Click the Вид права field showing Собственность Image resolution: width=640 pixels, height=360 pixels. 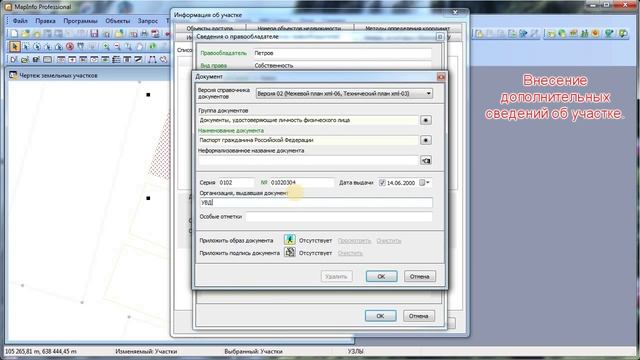342,65
